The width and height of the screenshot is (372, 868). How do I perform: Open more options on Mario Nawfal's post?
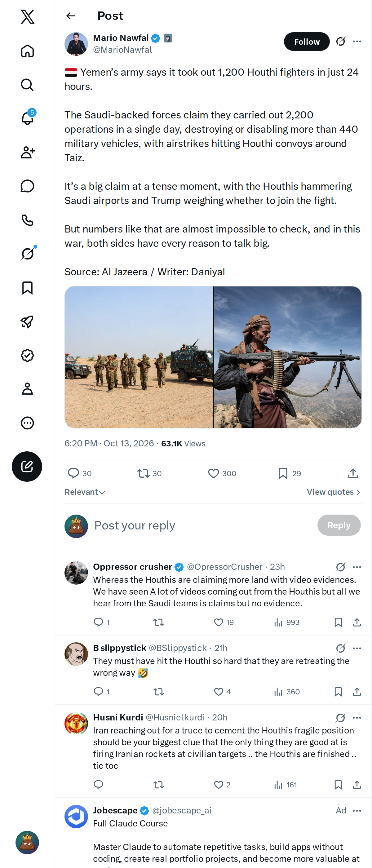click(x=357, y=42)
